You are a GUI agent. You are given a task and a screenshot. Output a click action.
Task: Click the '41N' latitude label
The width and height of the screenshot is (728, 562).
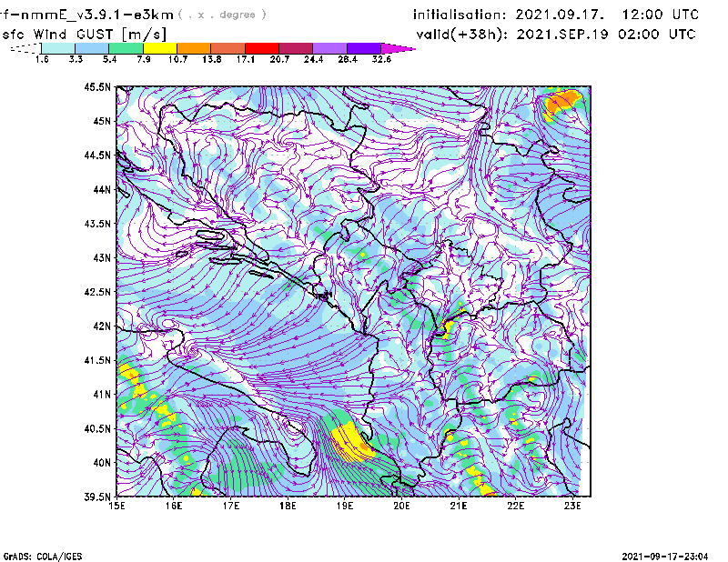(x=102, y=395)
